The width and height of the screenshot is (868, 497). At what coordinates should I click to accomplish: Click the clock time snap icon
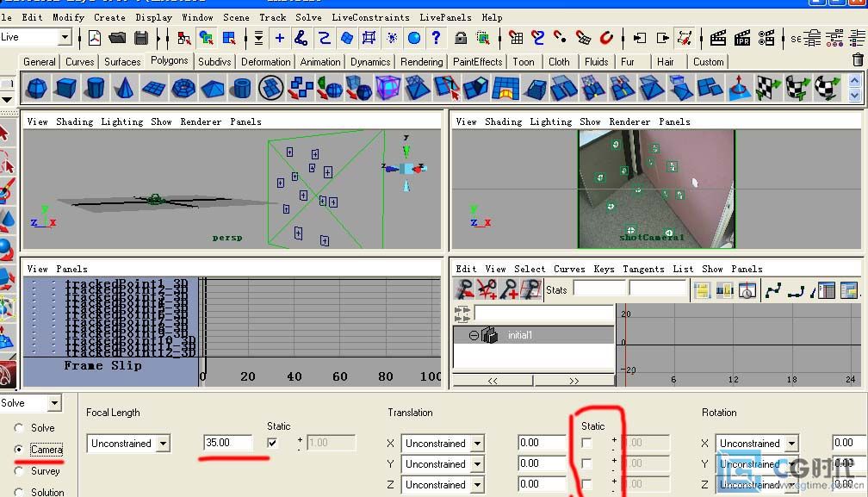[747, 290]
